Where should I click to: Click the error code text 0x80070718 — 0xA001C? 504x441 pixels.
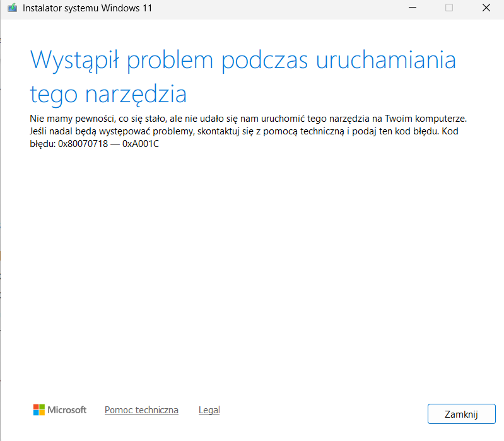(x=108, y=144)
